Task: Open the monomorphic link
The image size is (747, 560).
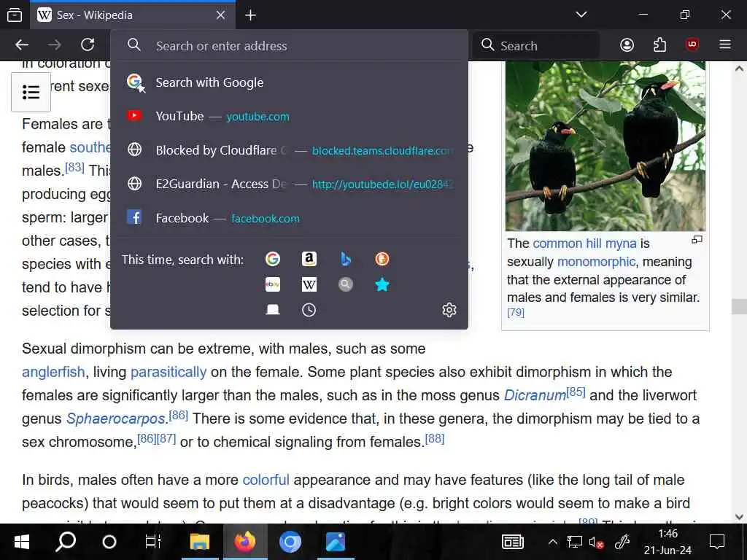Action: pos(596,262)
